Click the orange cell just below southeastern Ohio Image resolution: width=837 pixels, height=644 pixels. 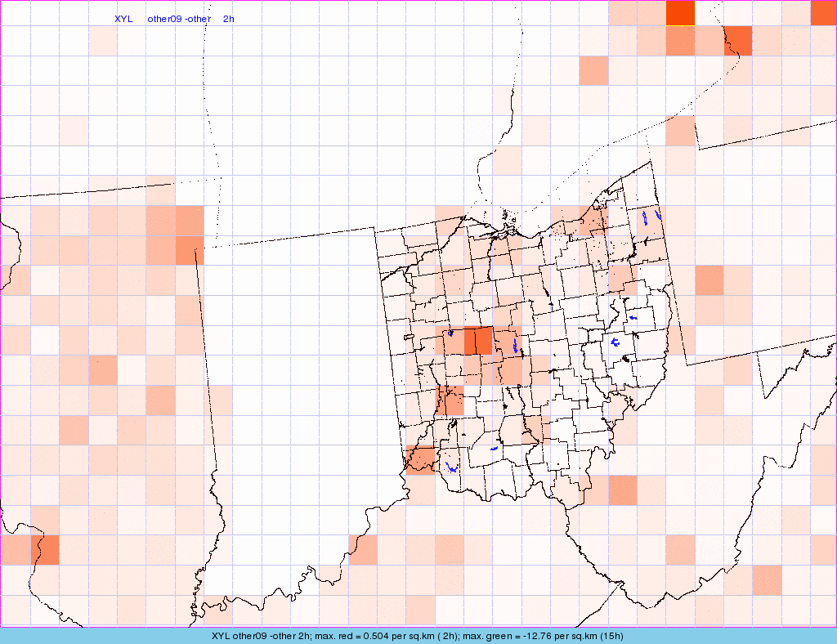pos(622,490)
